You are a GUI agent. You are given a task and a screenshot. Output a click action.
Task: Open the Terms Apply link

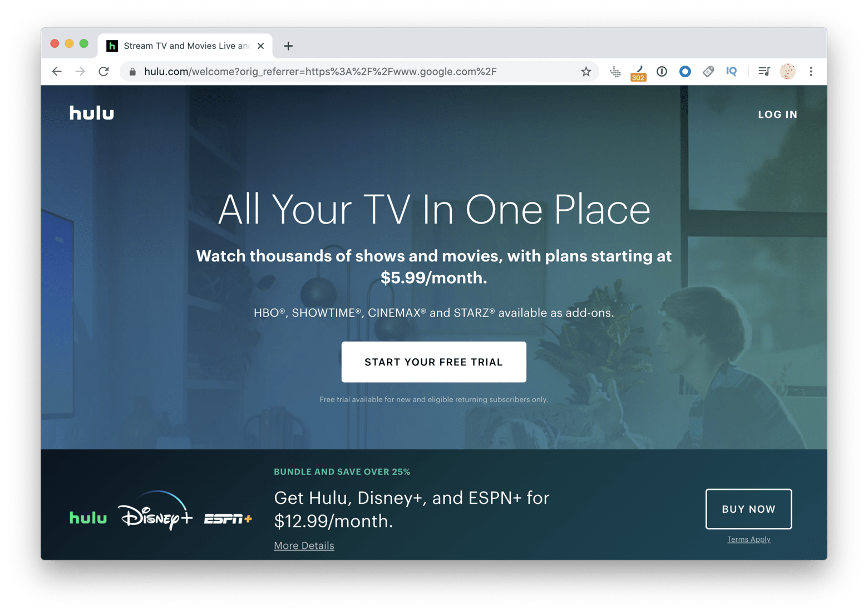tap(748, 539)
